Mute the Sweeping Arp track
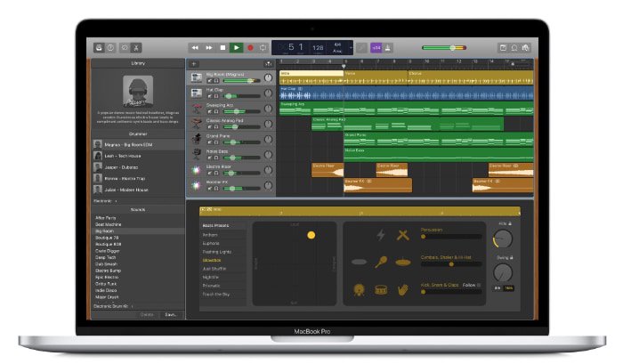This screenshot has width=623, height=364. 210,111
